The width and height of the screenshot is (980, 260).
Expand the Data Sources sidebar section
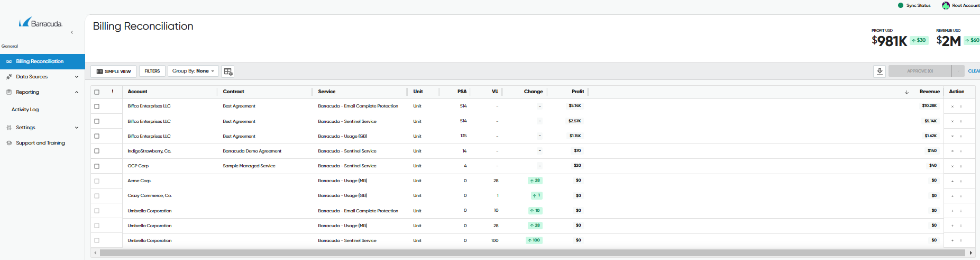coord(77,77)
